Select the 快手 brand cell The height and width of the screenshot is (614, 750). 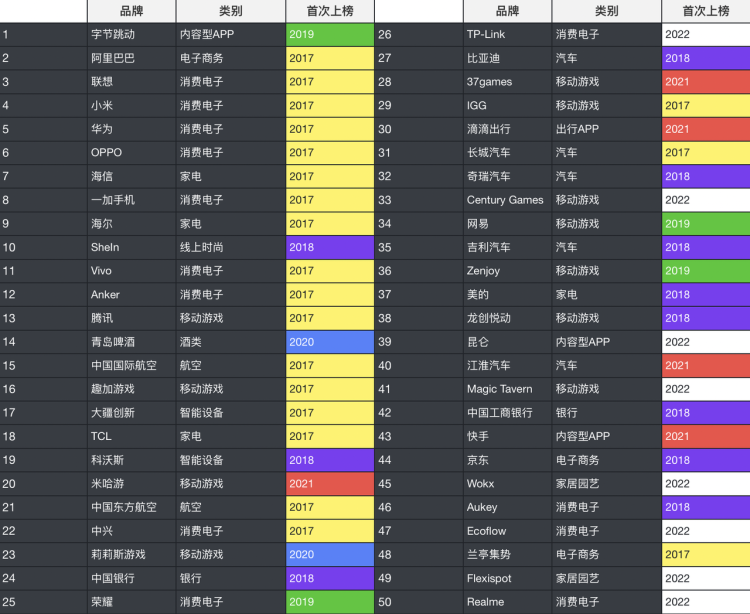pos(507,437)
